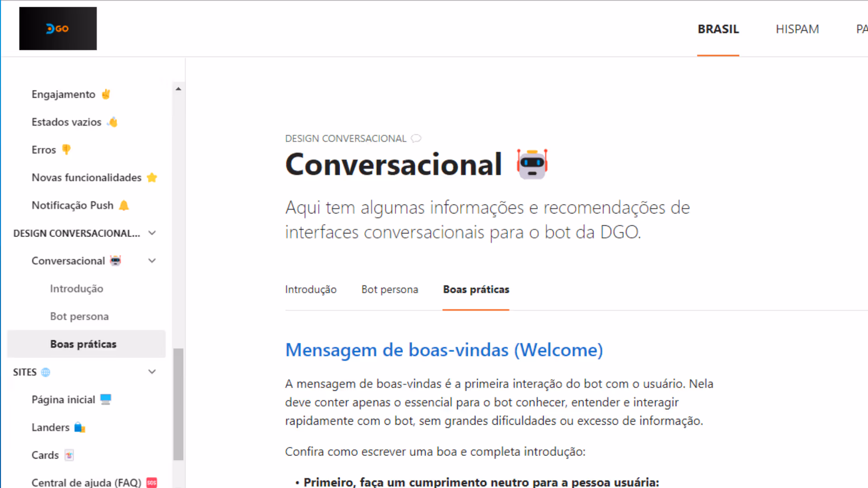Click the star icon next to Novas funcionalidades
This screenshot has width=868, height=488.
152,178
